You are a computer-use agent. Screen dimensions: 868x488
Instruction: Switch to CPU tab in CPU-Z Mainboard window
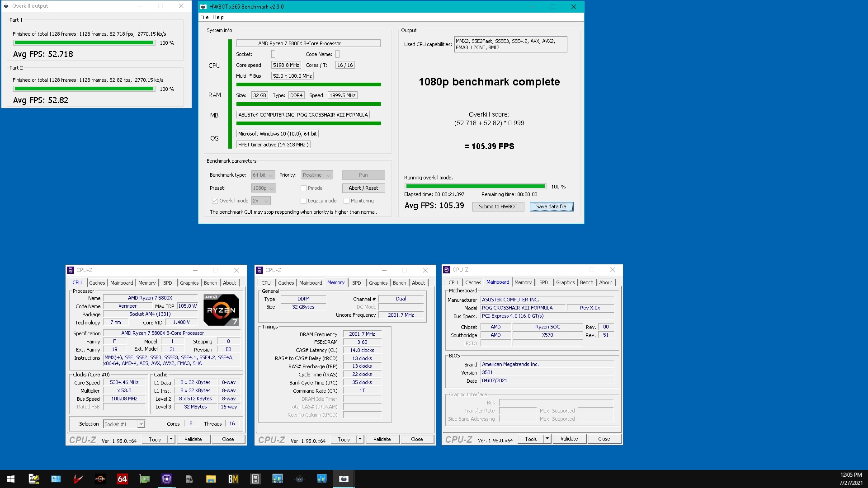tap(453, 282)
